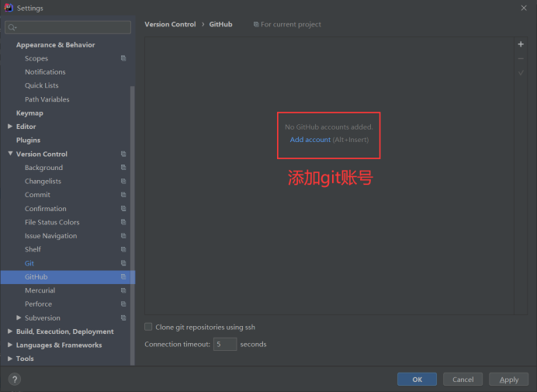Confirm settings with the OK button
The width and height of the screenshot is (537, 392).
tap(417, 380)
